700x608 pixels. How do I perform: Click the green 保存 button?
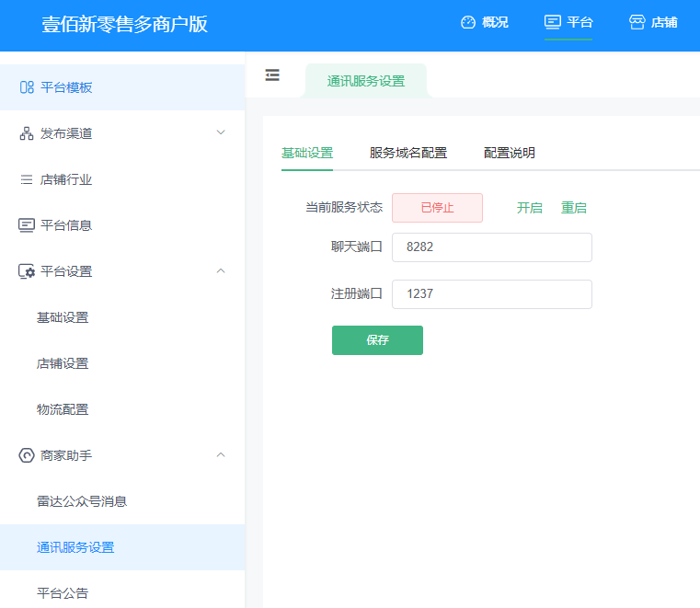(377, 340)
